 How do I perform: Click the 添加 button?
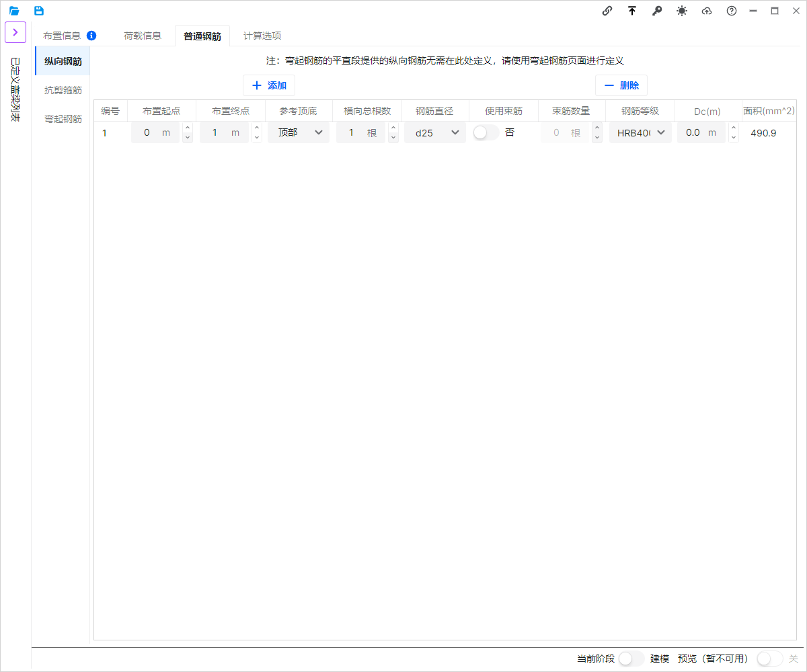(269, 85)
